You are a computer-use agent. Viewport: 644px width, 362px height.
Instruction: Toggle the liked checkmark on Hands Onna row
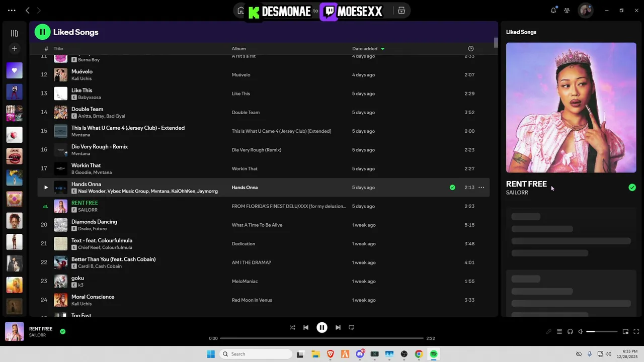click(x=452, y=188)
